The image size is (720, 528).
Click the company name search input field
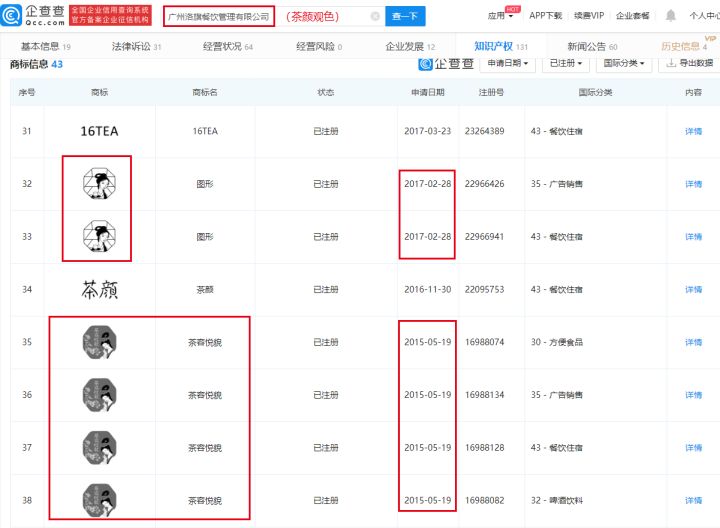[217, 17]
